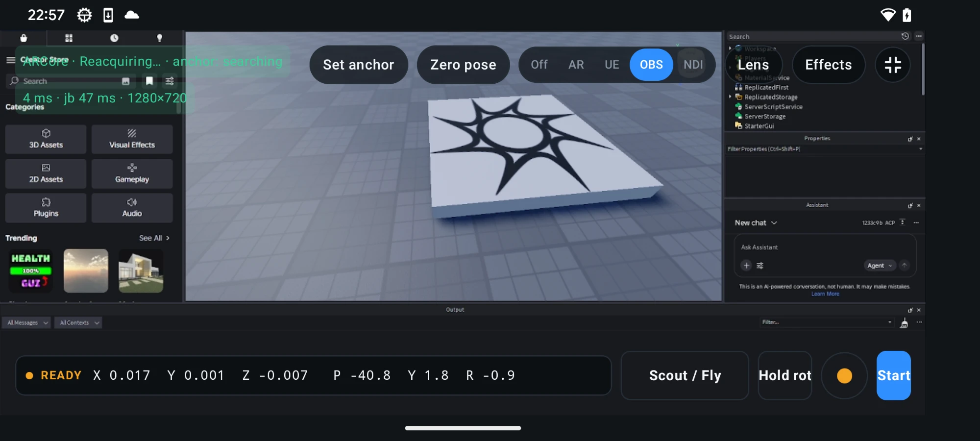Viewport: 980px width, 441px height.
Task: Toggle the Hold rot button
Action: (x=785, y=375)
